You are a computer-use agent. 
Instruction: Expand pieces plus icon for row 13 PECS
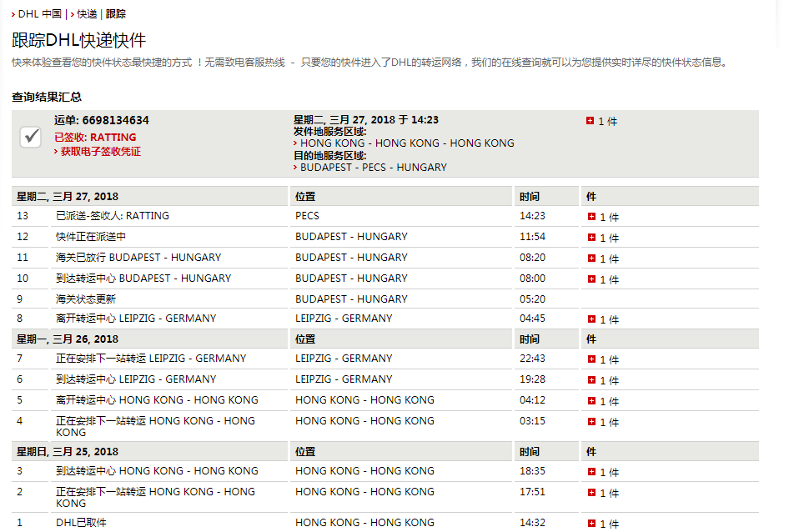(592, 217)
